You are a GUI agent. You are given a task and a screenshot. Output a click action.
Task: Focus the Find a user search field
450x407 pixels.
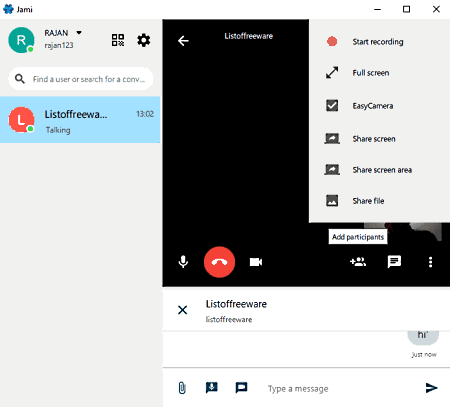coord(81,79)
